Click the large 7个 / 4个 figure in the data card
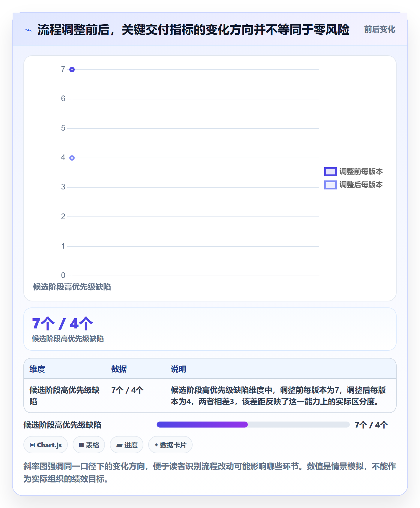This screenshot has width=420, height=508. click(62, 324)
